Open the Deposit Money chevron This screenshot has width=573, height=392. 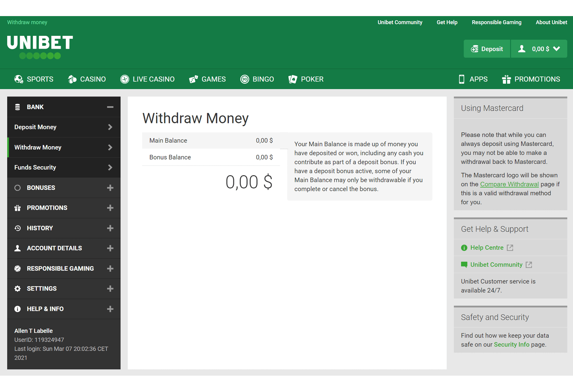click(110, 127)
